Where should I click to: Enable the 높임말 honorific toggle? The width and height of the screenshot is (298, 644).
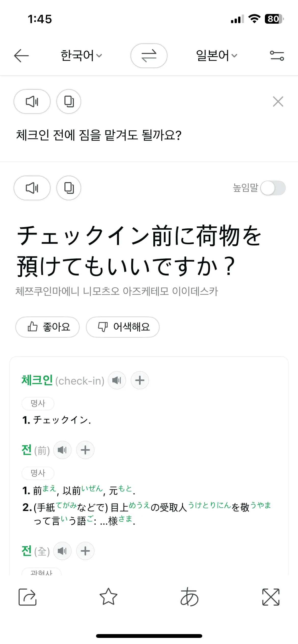pyautogui.click(x=274, y=188)
